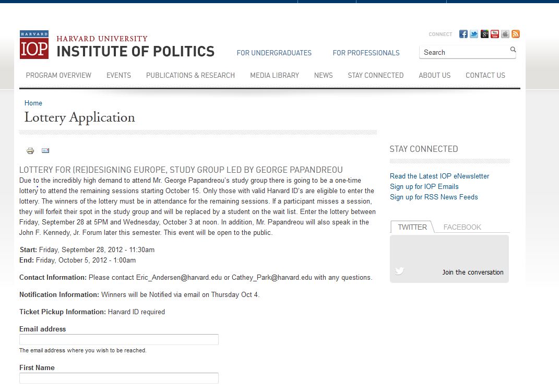This screenshot has width=559, height=392.
Task: Click the Harvard IOP logo
Action: [34, 45]
